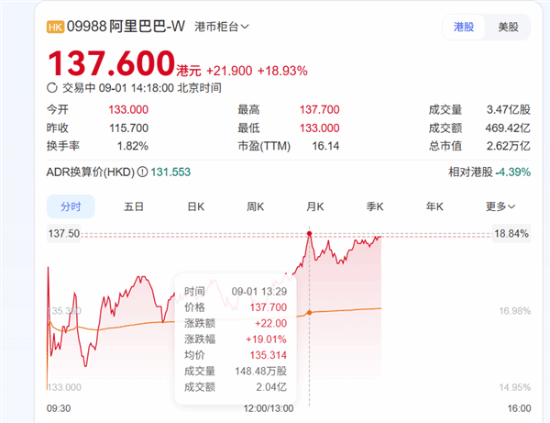Click the tooltip 均价 value 135.314
Screen dimensions: 550x423
[268, 355]
